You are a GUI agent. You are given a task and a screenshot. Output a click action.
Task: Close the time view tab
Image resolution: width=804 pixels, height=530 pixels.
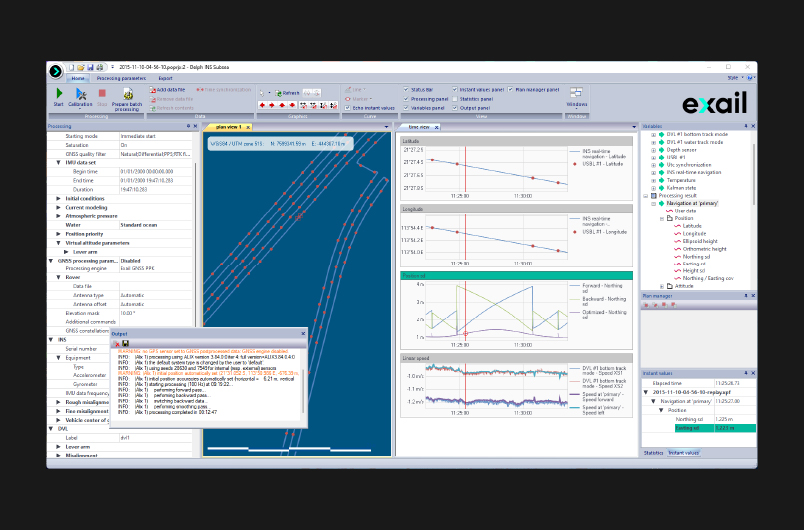[436, 127]
